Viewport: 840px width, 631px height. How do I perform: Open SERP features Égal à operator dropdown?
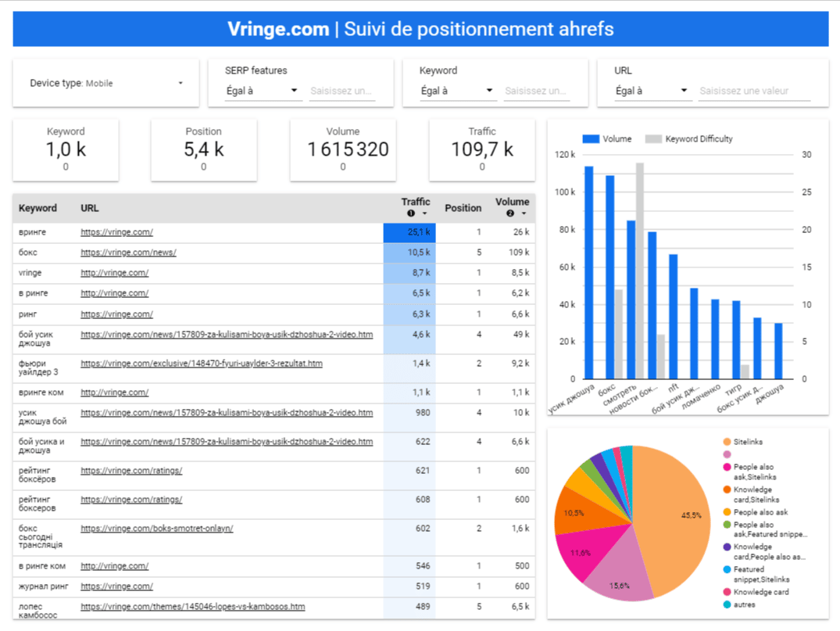(x=262, y=91)
